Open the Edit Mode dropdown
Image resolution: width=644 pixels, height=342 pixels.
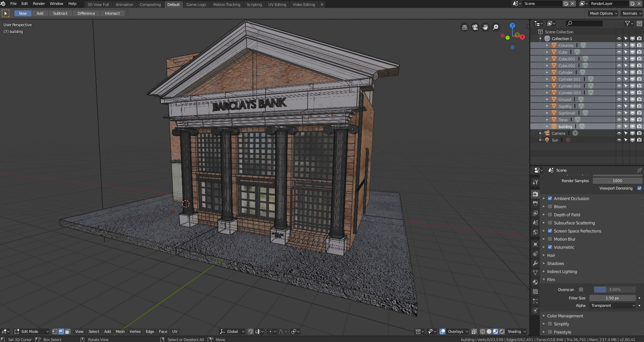[x=32, y=332]
